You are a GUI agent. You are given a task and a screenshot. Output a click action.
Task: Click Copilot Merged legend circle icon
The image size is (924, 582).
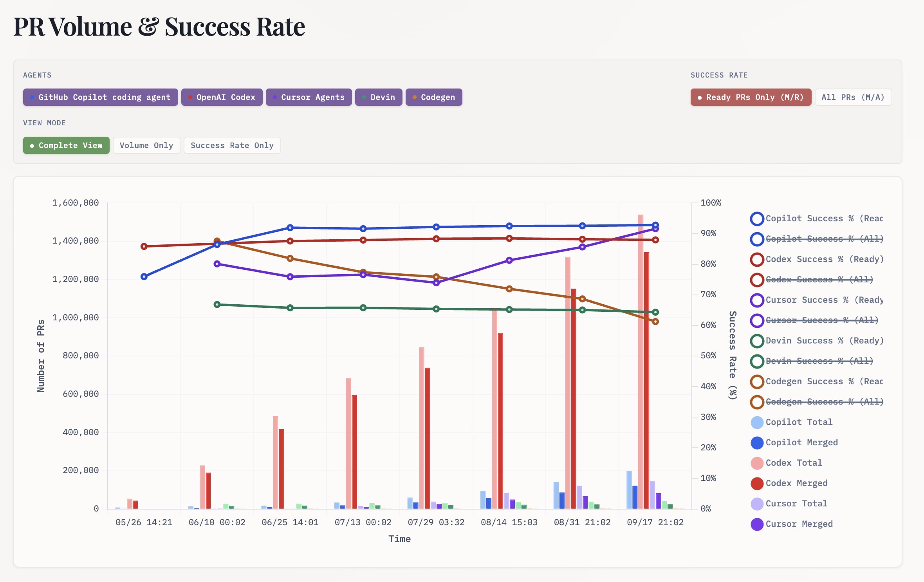(x=757, y=443)
